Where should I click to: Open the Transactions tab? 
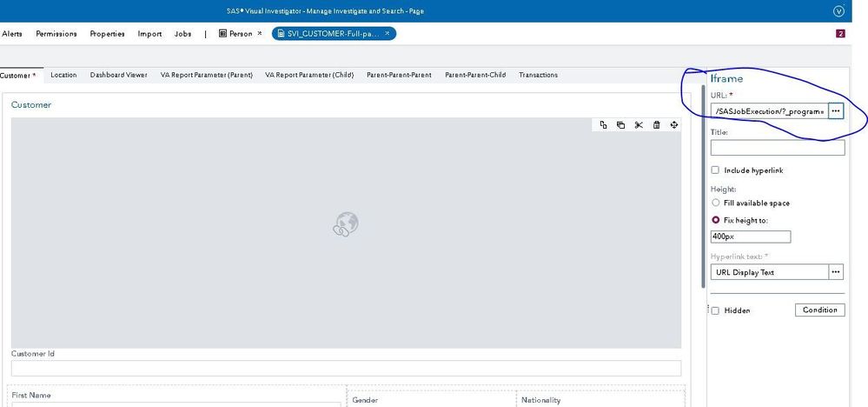point(538,75)
